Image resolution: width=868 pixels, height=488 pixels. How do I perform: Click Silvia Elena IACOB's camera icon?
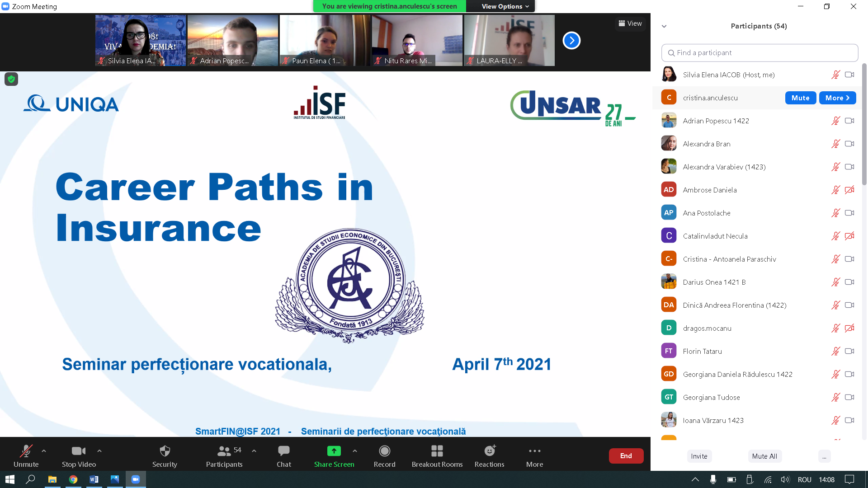tap(849, 75)
